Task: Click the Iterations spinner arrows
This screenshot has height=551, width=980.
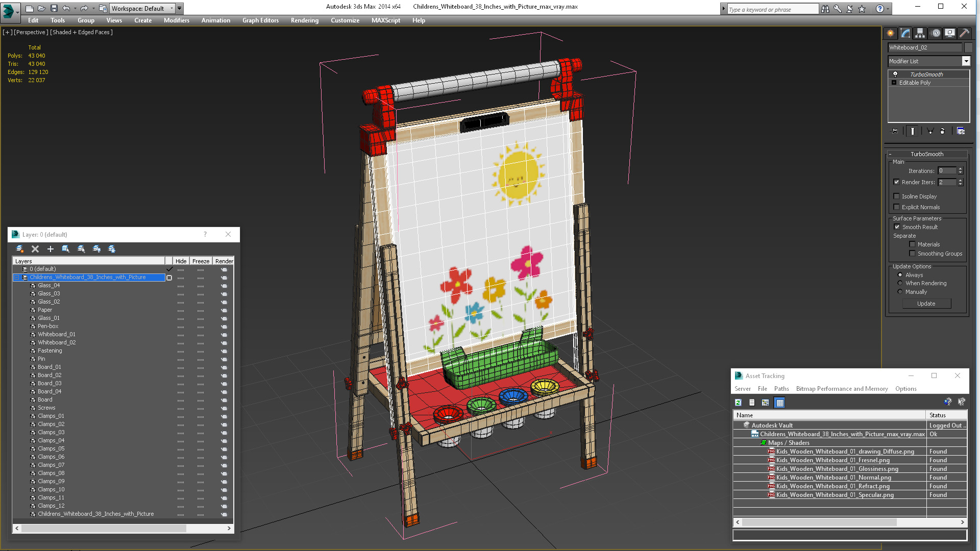Action: click(x=960, y=171)
